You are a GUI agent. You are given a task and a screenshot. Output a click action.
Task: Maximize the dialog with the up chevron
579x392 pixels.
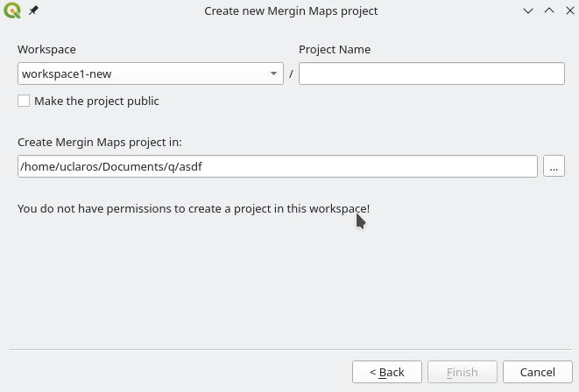pos(549,10)
